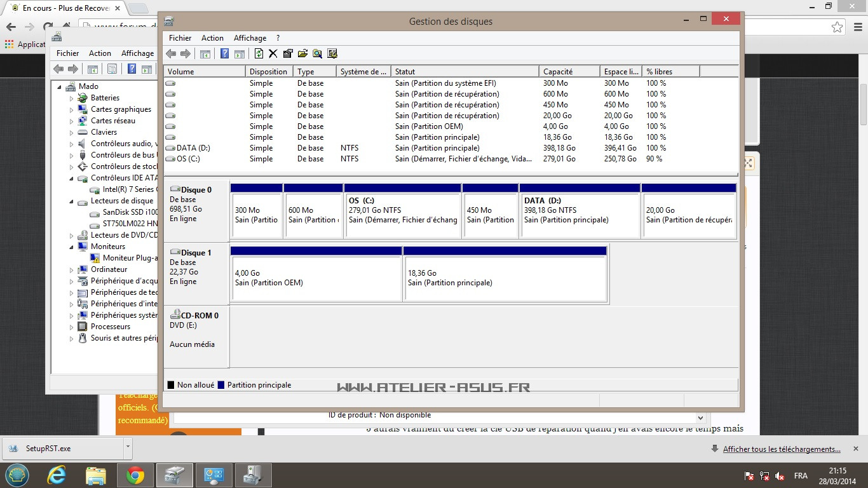The height and width of the screenshot is (488, 868).
Task: Select the Disque 1 disk label
Action: pyautogui.click(x=196, y=253)
